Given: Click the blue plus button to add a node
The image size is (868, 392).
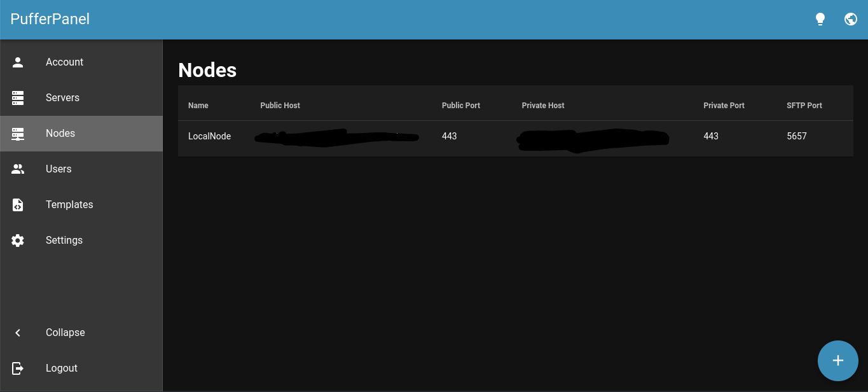Looking at the screenshot, I should pos(837,360).
